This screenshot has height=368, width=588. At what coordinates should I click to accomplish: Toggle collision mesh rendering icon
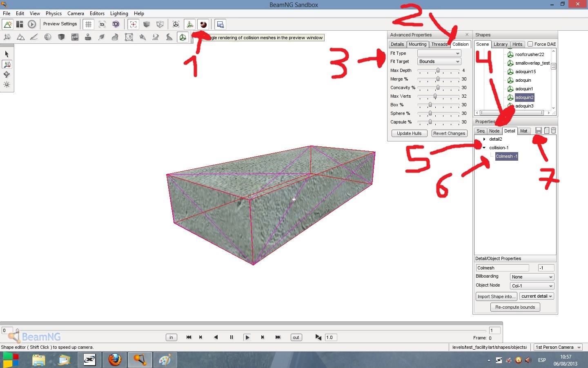[203, 25]
